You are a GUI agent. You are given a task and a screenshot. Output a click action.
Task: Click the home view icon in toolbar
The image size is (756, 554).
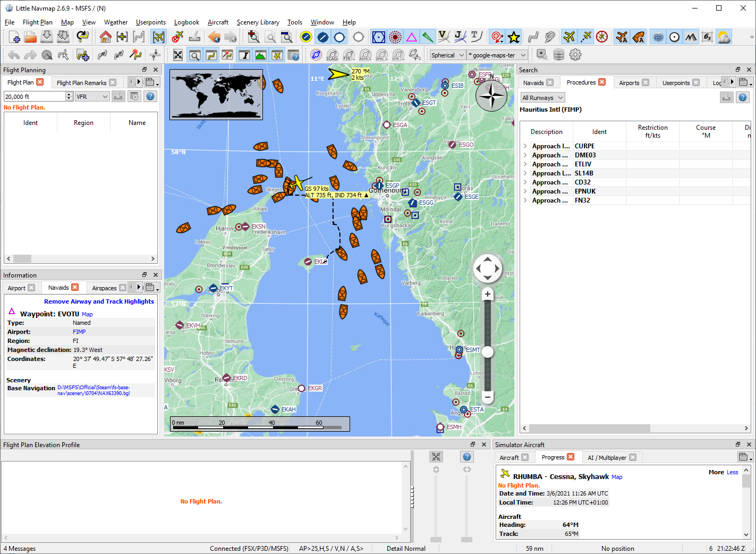[x=105, y=37]
